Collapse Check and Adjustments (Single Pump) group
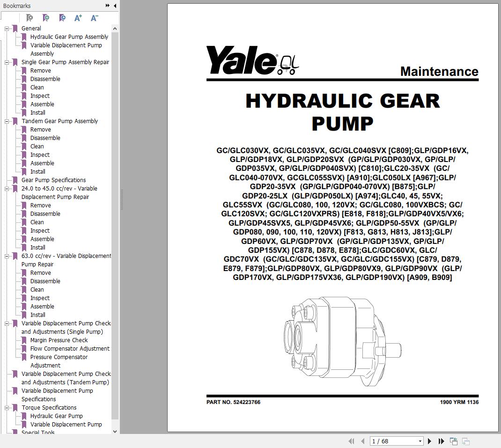 7,323
